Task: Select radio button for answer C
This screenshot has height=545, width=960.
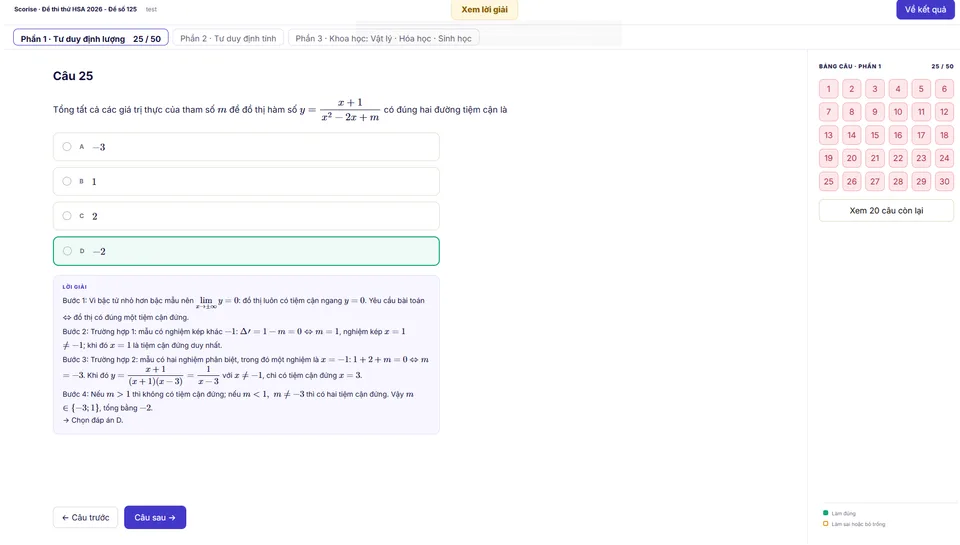Action: coord(67,216)
